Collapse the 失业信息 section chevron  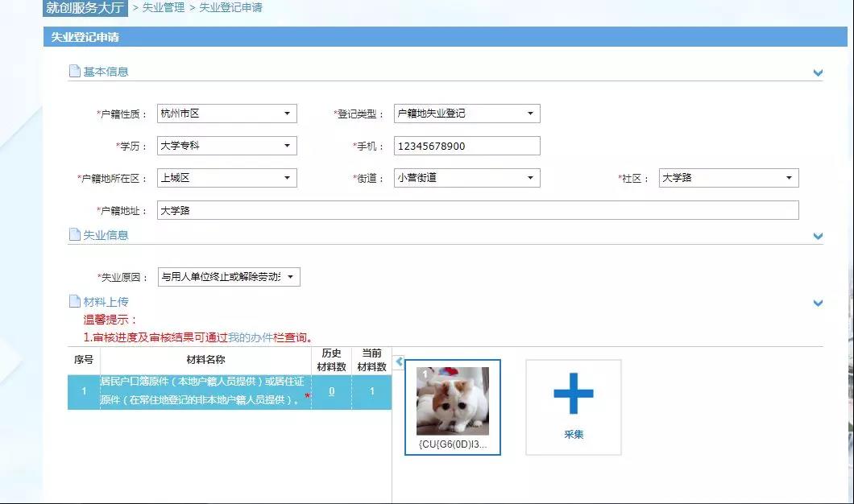pyautogui.click(x=818, y=236)
